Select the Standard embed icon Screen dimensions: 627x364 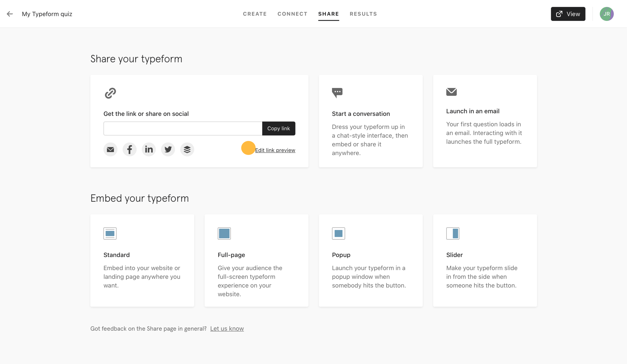110,233
